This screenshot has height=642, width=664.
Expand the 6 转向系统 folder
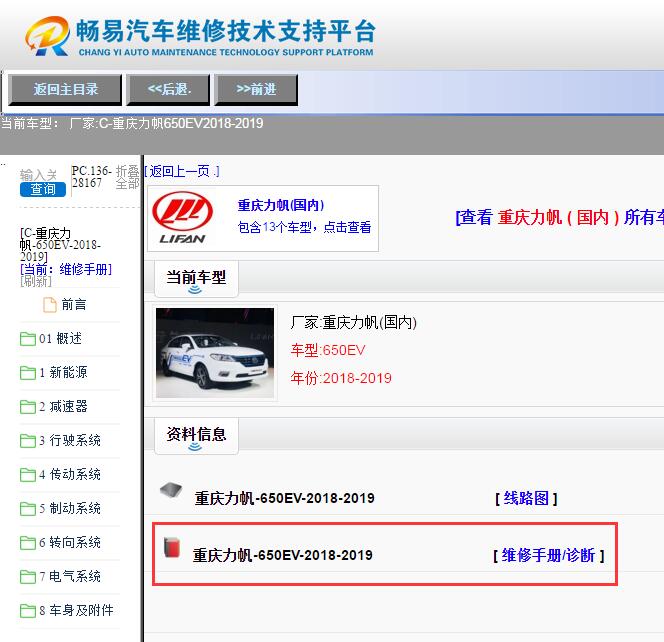tap(70, 542)
